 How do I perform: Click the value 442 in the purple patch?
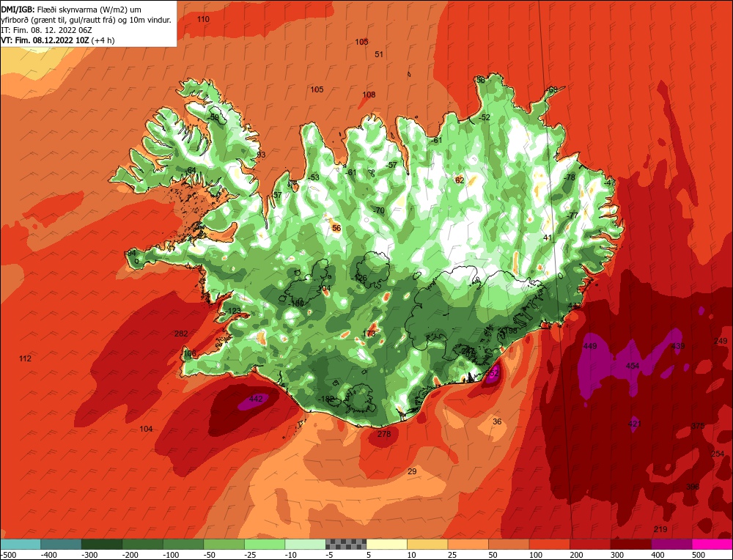coord(256,399)
